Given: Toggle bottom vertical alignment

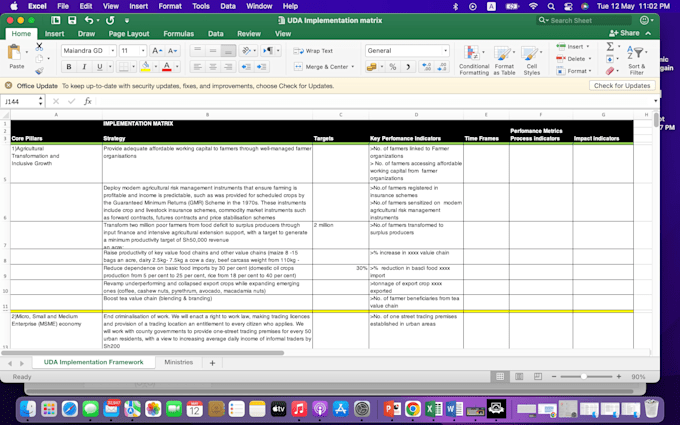Looking at the screenshot, I should [228, 51].
